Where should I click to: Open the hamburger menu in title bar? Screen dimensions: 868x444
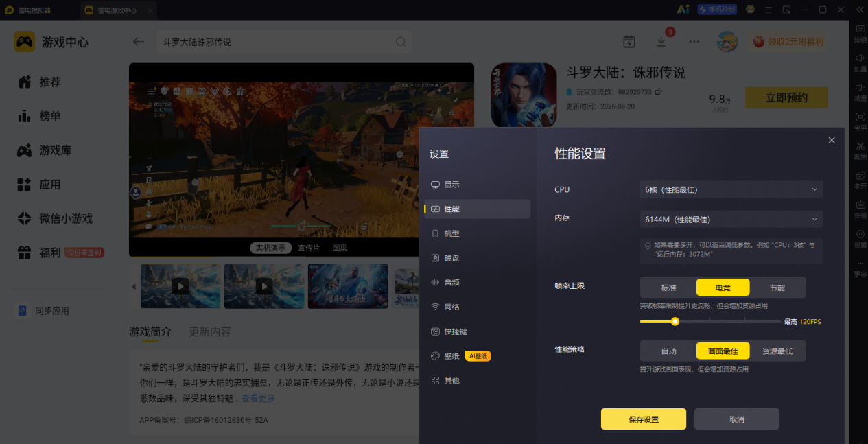[x=768, y=10]
